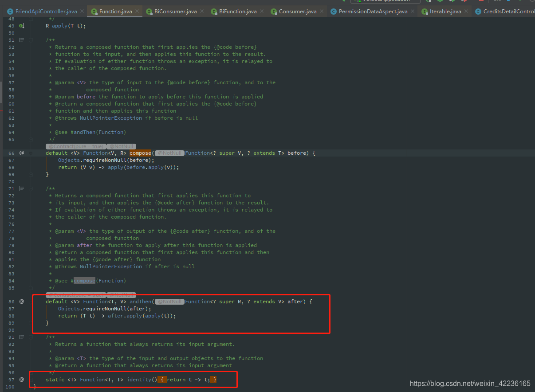Click line number 67 in the gutter

click(x=11, y=160)
